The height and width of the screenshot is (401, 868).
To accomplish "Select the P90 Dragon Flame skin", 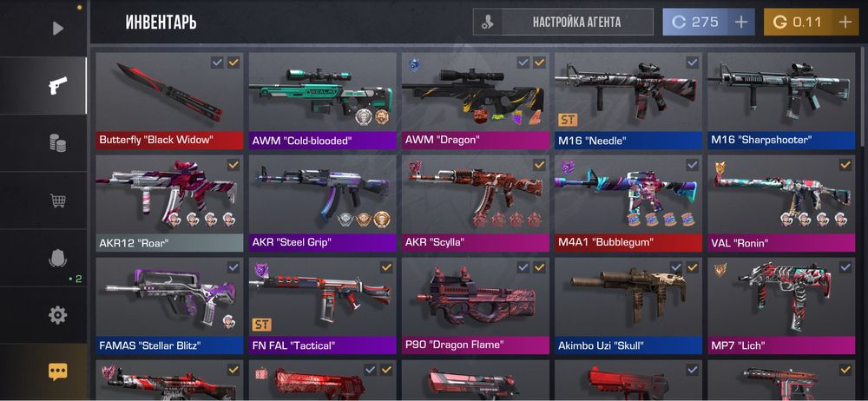I will pyautogui.click(x=476, y=306).
